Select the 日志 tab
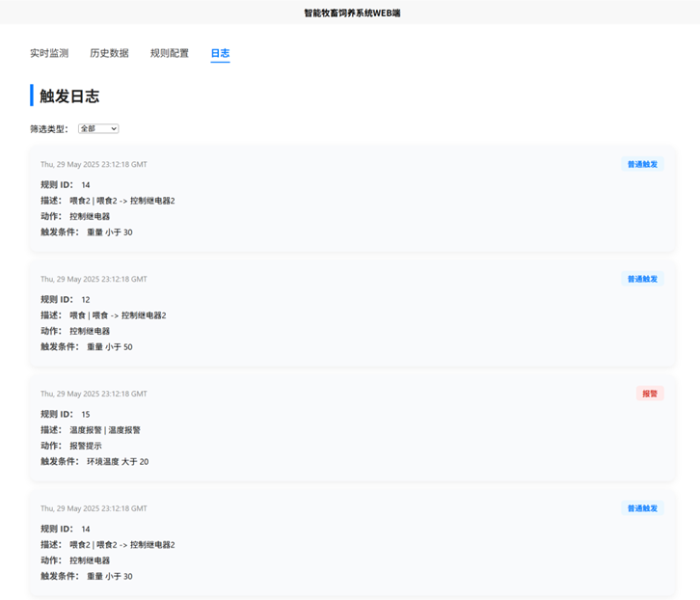Image resolution: width=700 pixels, height=600 pixels. (x=220, y=53)
